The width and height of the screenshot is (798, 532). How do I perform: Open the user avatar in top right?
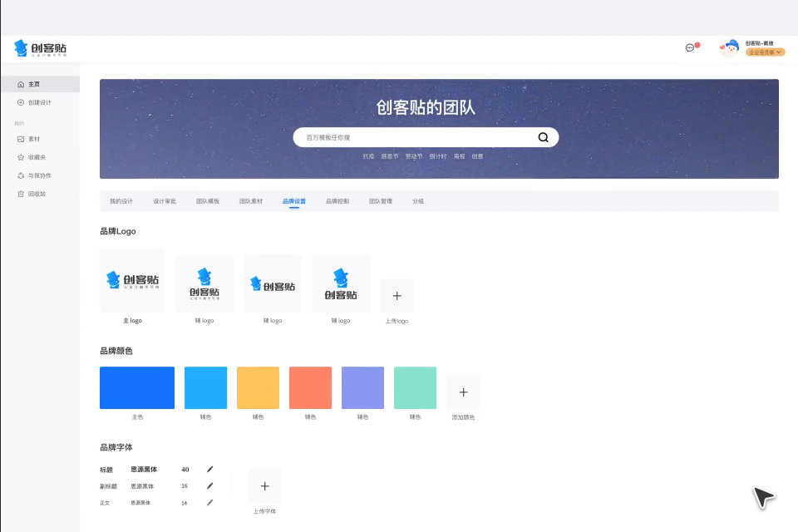click(730, 47)
